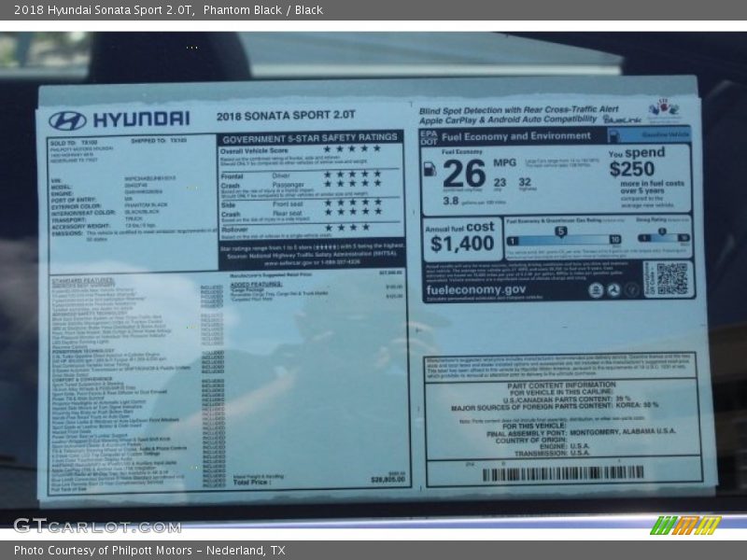This screenshot has width=747, height=560.
Task: Click the fuel pump icon beside 26
Action: point(430,169)
